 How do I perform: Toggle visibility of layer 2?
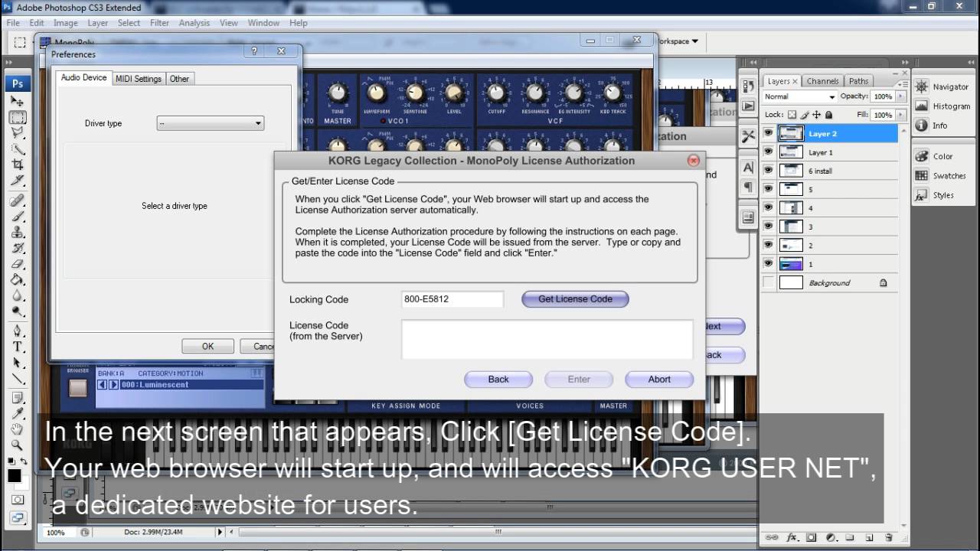coord(768,246)
